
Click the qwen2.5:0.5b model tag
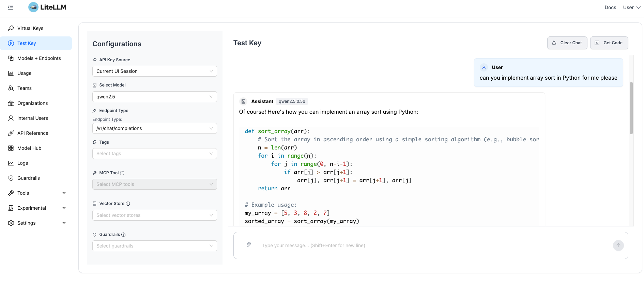click(x=292, y=101)
